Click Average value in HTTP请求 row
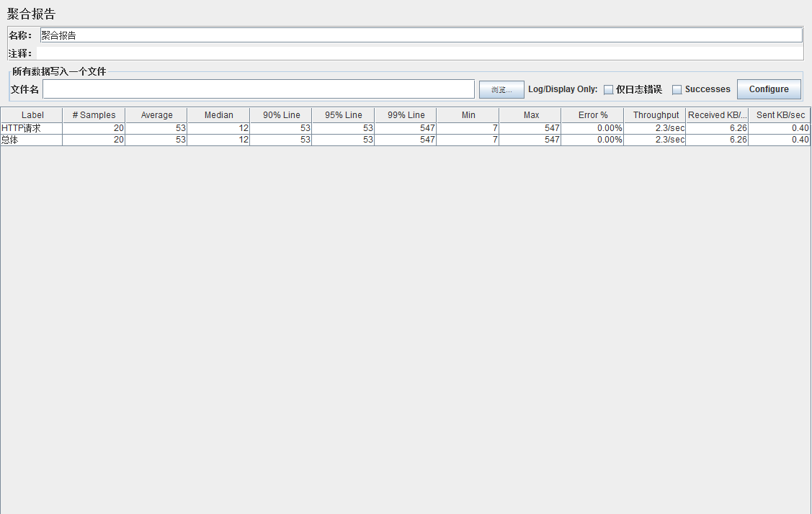 tap(156, 128)
